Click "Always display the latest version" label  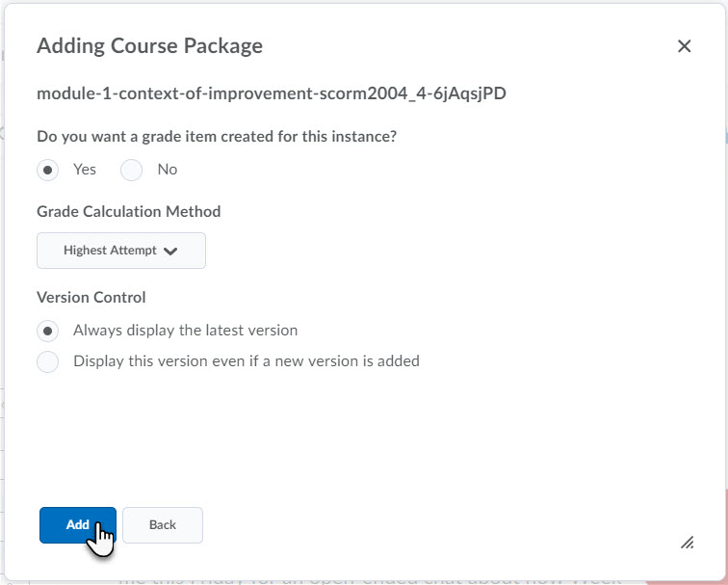pos(185,331)
